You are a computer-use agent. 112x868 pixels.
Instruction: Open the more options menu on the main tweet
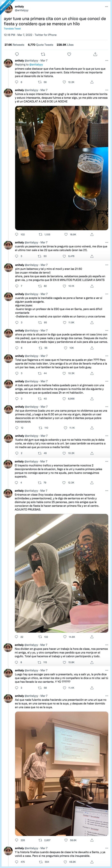[x=106, y=7]
